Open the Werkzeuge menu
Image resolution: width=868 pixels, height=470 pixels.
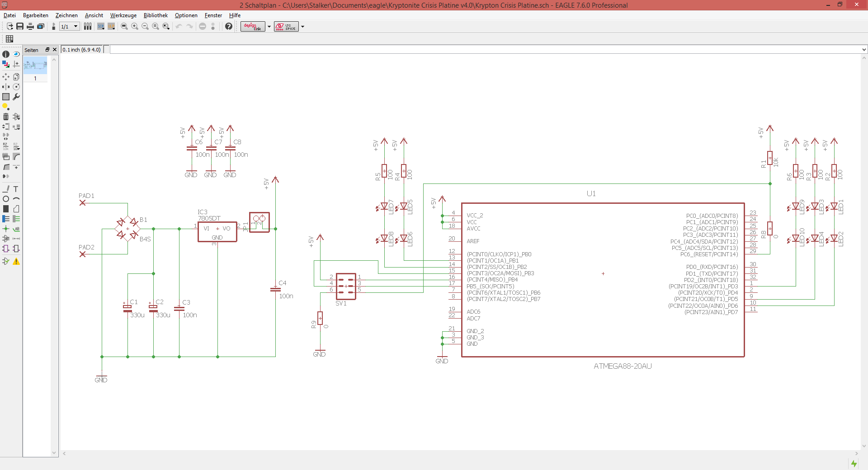click(123, 15)
